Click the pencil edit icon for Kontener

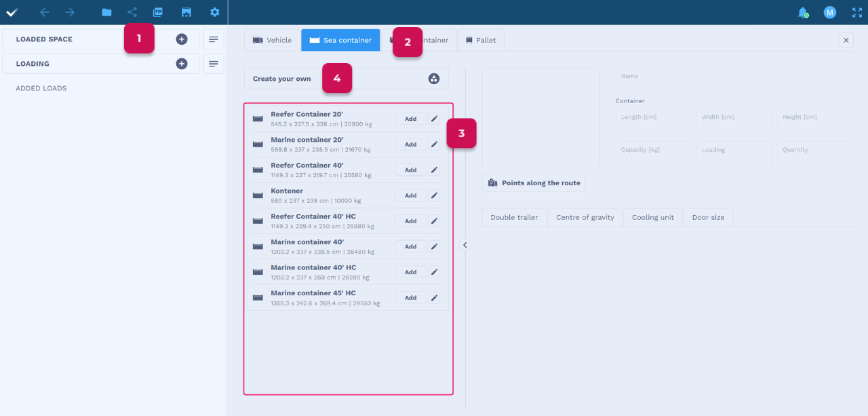click(434, 195)
